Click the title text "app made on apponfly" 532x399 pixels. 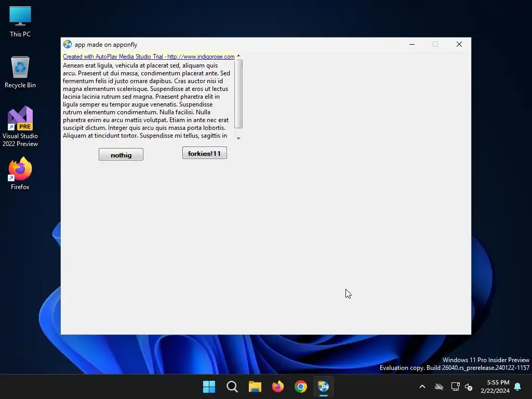tap(106, 45)
